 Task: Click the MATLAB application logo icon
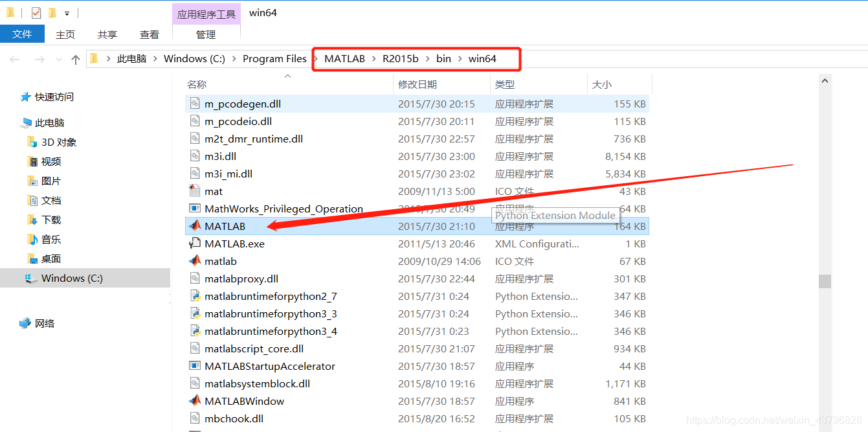(195, 226)
